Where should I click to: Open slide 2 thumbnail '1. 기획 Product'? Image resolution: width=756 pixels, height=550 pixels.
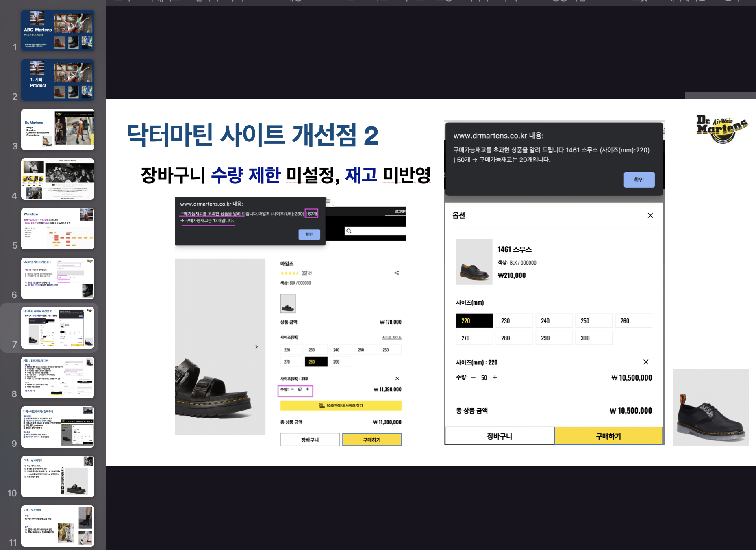58,80
